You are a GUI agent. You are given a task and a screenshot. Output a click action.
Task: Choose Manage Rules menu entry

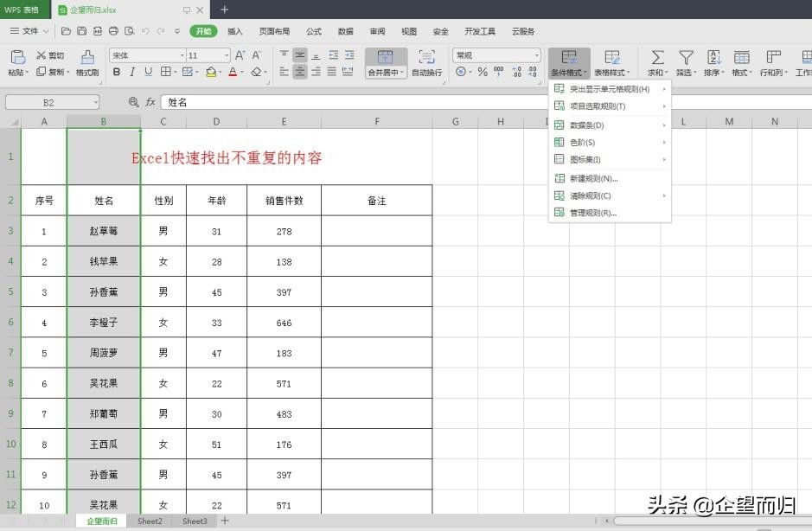coord(610,213)
